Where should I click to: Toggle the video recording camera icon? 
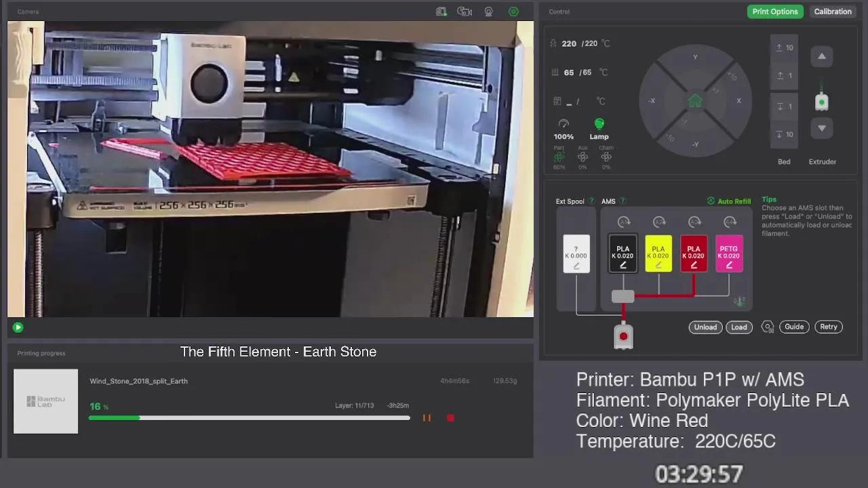click(465, 12)
